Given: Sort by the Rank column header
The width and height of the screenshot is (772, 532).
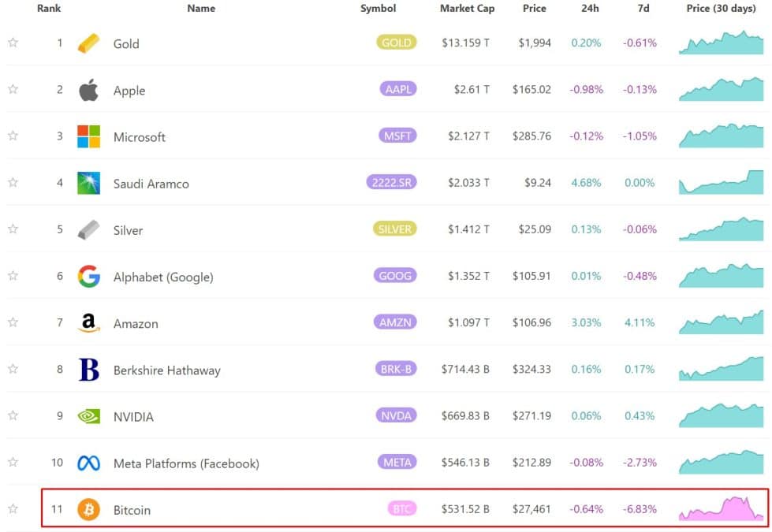Looking at the screenshot, I should 49,9.
